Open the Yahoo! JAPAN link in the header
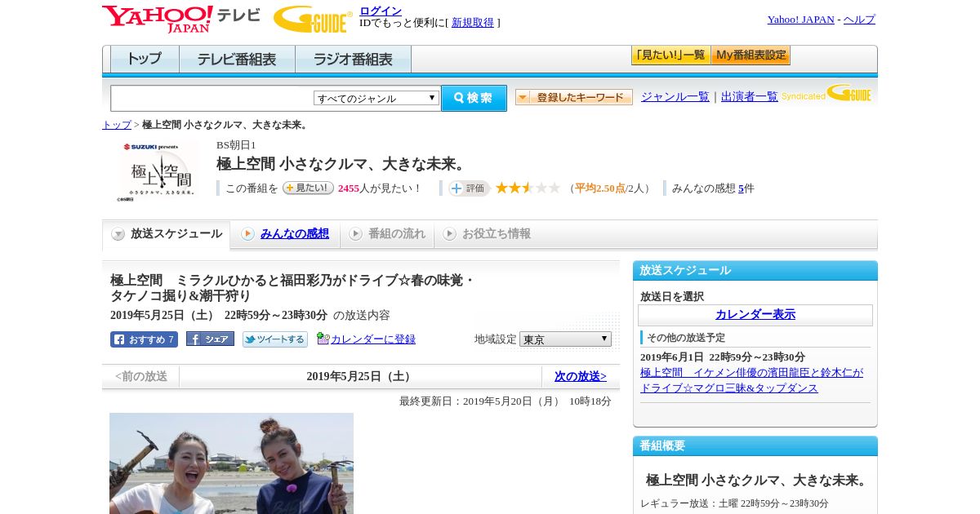This screenshot has height=514, width=980. point(801,20)
